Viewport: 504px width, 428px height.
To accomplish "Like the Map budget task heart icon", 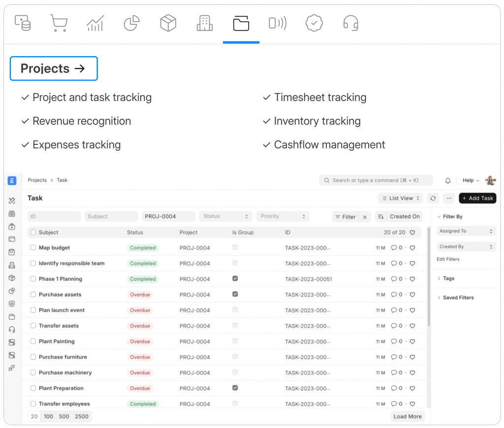I will pyautogui.click(x=412, y=248).
